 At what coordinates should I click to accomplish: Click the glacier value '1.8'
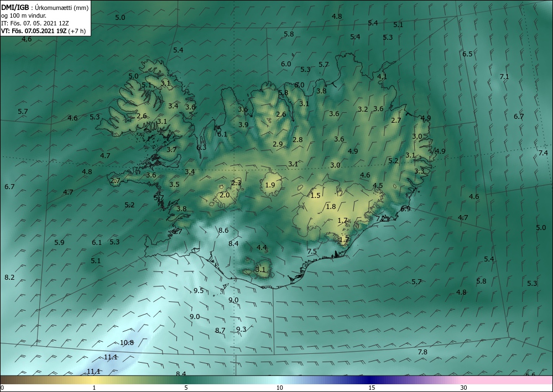click(x=331, y=206)
